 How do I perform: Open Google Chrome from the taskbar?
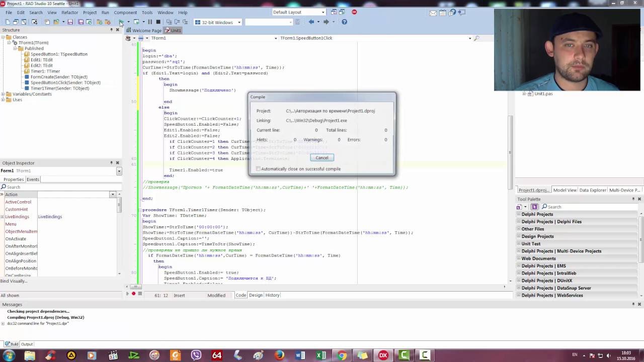[x=342, y=355]
